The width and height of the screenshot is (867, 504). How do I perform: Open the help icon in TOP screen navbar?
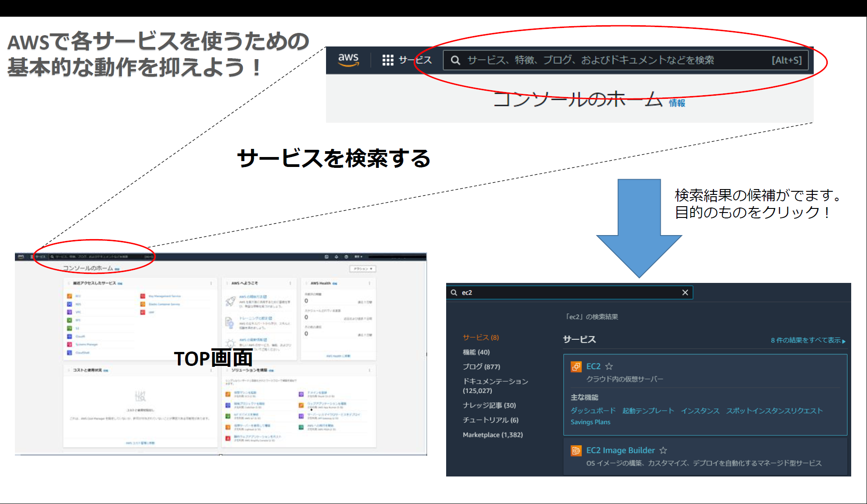346,257
